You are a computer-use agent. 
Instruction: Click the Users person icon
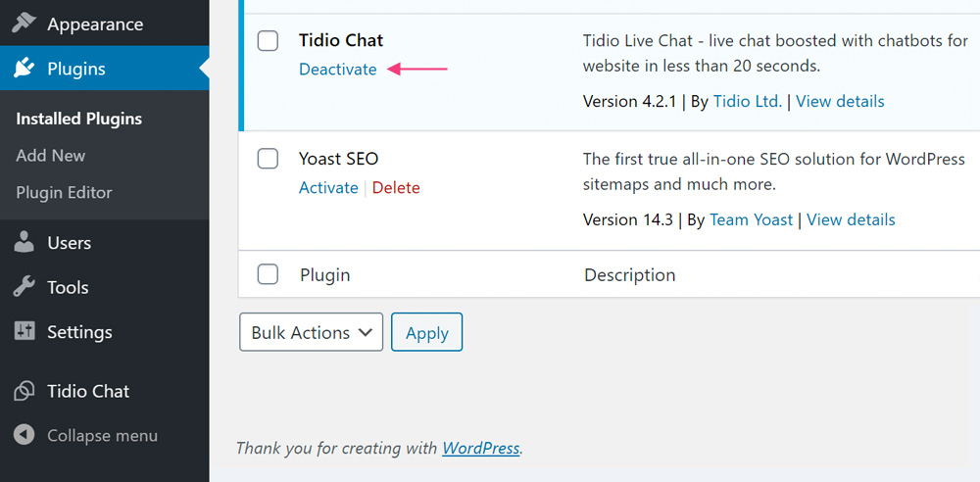click(24, 243)
